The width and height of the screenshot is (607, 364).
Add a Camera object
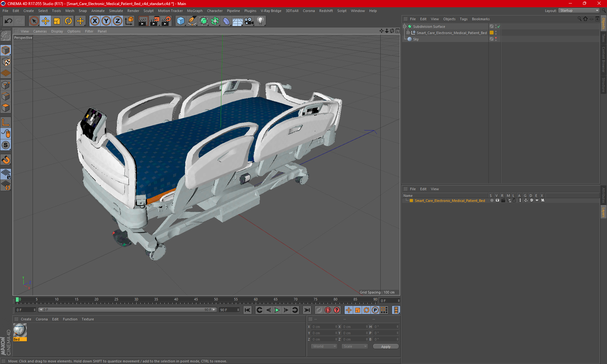click(249, 21)
